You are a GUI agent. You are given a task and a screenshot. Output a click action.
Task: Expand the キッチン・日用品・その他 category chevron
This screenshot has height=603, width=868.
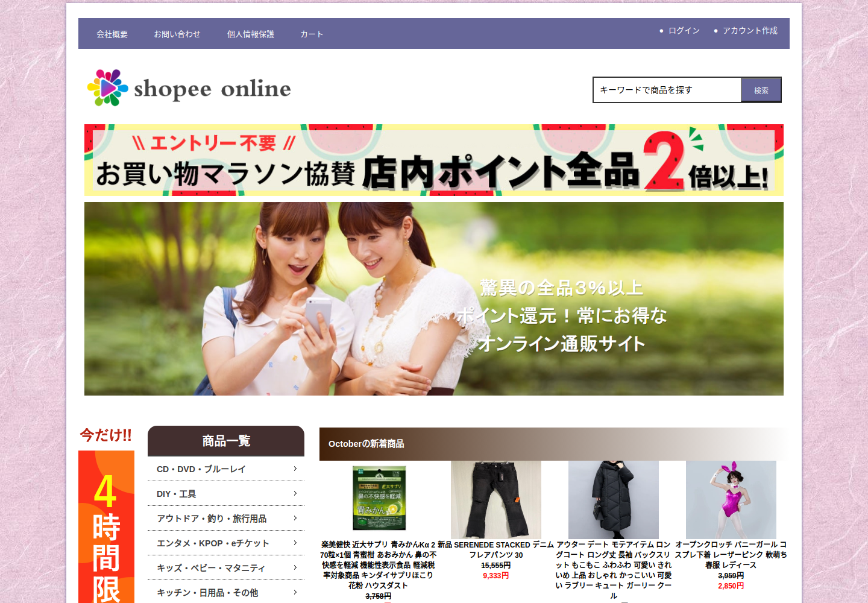(x=295, y=592)
